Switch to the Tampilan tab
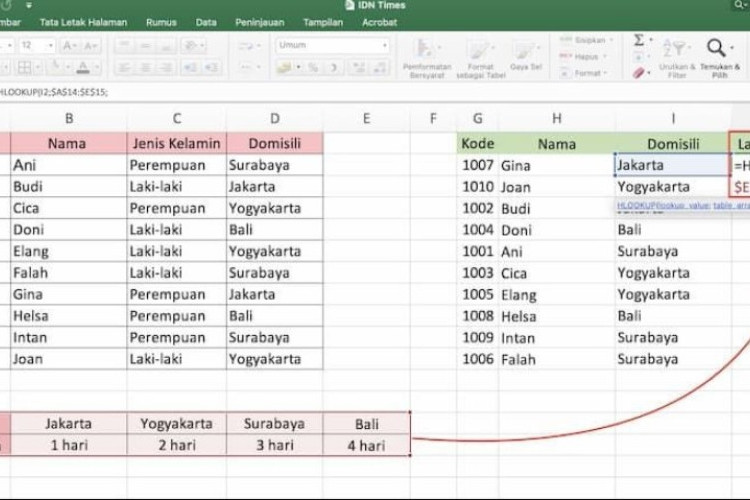750x500 pixels. click(x=323, y=22)
